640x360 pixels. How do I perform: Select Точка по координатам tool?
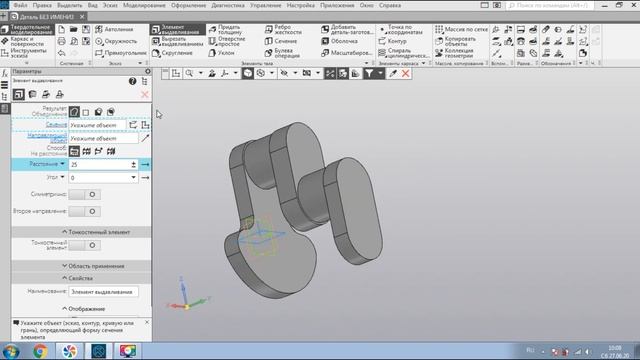(401, 29)
